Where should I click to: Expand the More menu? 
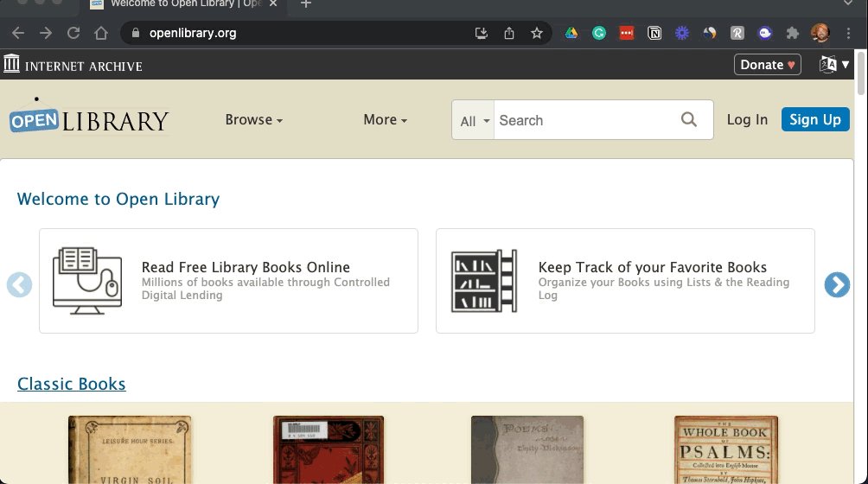[386, 119]
